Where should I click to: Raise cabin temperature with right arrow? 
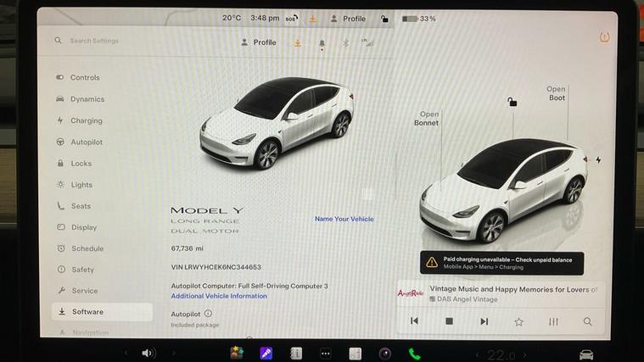tap(525, 354)
